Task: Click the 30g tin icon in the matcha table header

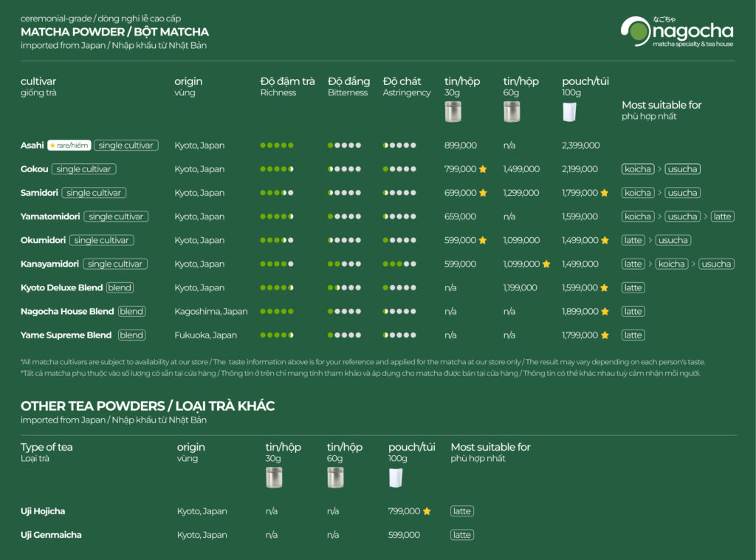Action: click(x=453, y=112)
